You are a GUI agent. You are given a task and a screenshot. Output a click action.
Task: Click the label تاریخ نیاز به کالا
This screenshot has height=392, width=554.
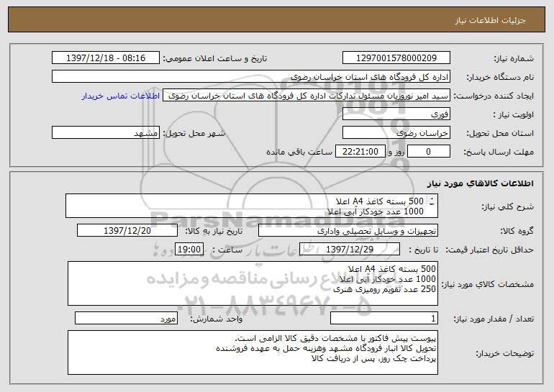click(214, 232)
